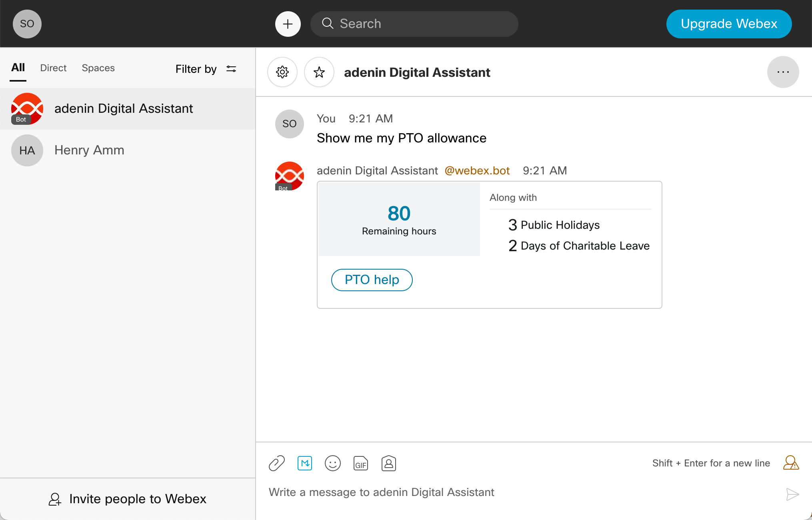The height and width of the screenshot is (520, 812).
Task: Select adenin Digital Assistant conversation in list
Action: [x=128, y=108]
